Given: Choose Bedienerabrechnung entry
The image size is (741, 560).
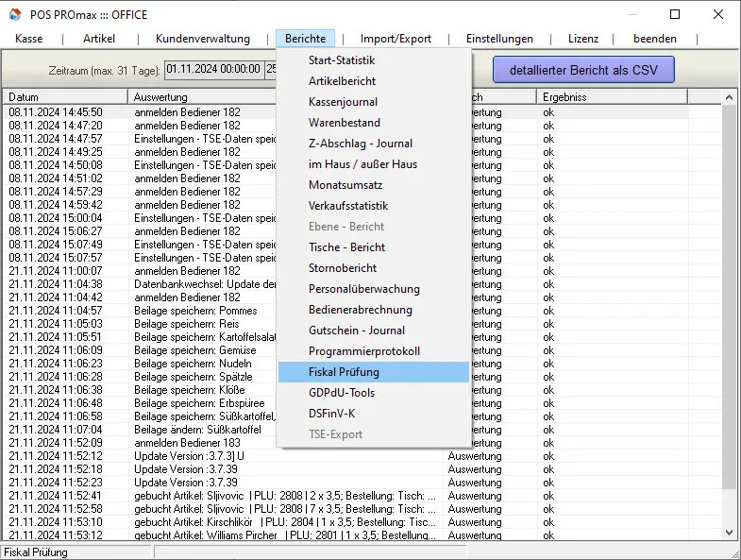Looking at the screenshot, I should pyautogui.click(x=374, y=310).
